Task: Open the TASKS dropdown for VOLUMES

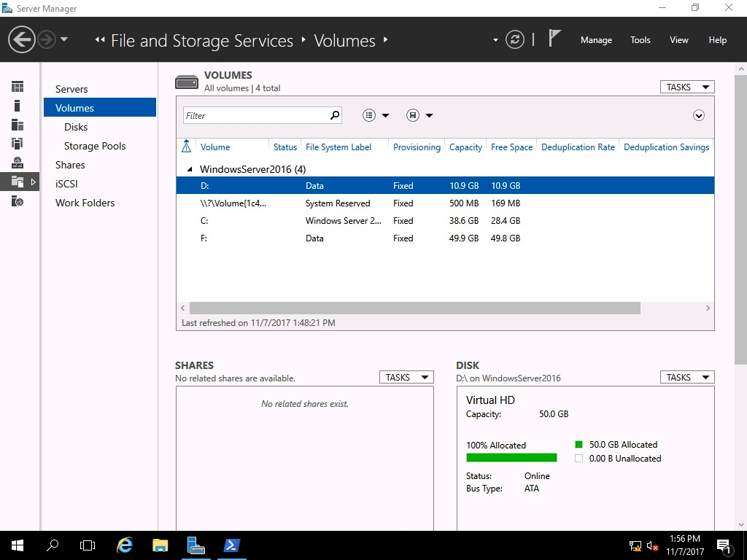Action: coord(686,86)
